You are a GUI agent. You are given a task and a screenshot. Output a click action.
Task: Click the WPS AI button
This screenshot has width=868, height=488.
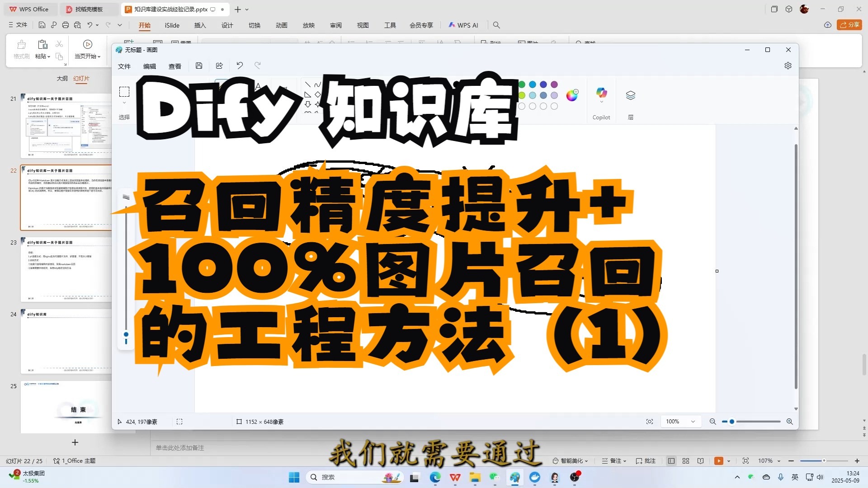point(463,25)
